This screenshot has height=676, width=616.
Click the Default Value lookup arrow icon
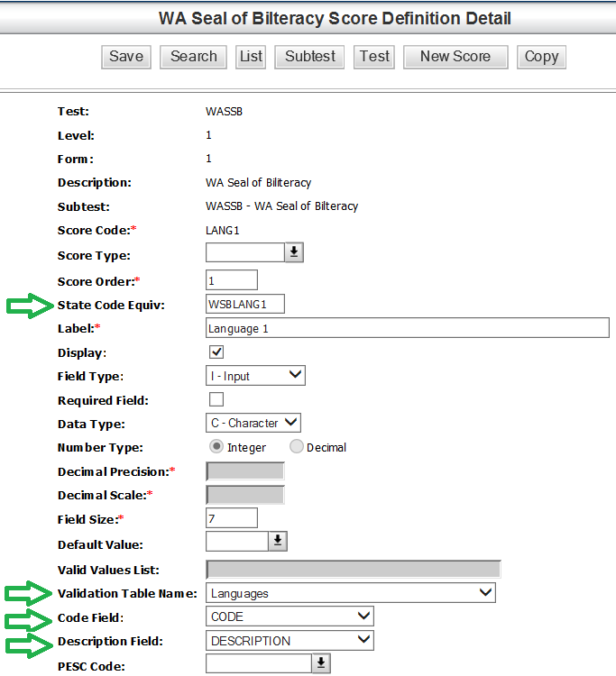click(x=278, y=541)
